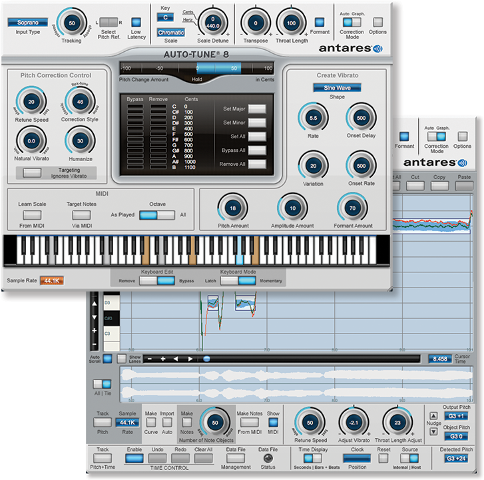484x480 pixels.
Task: Click the scroll left arrow icon
Action: 176,359
